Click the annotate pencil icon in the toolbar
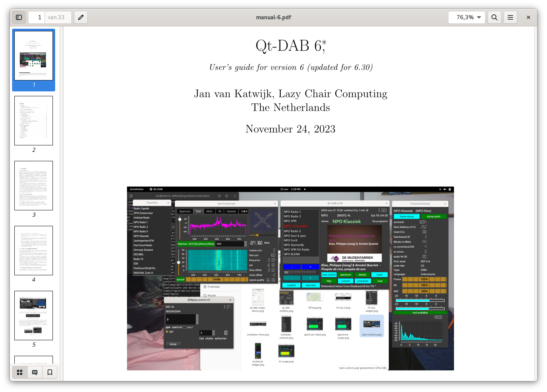Screen dimensions: 547x392 pos(81,17)
